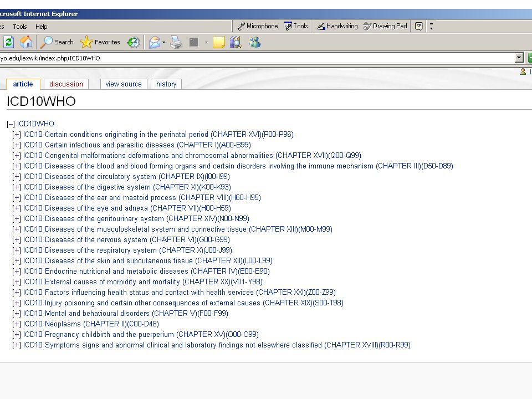Open Mental and behavioural disorders link

click(x=126, y=314)
